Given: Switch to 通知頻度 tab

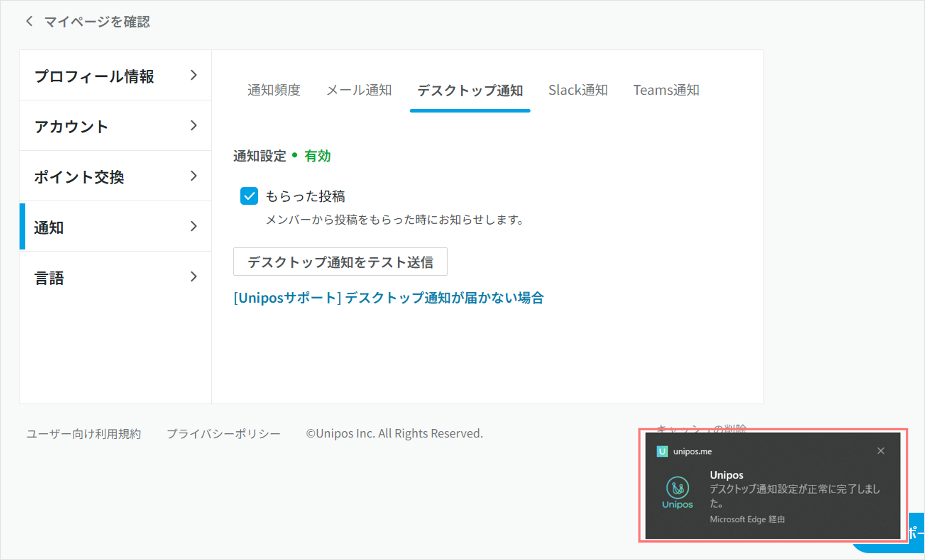Looking at the screenshot, I should (x=274, y=90).
